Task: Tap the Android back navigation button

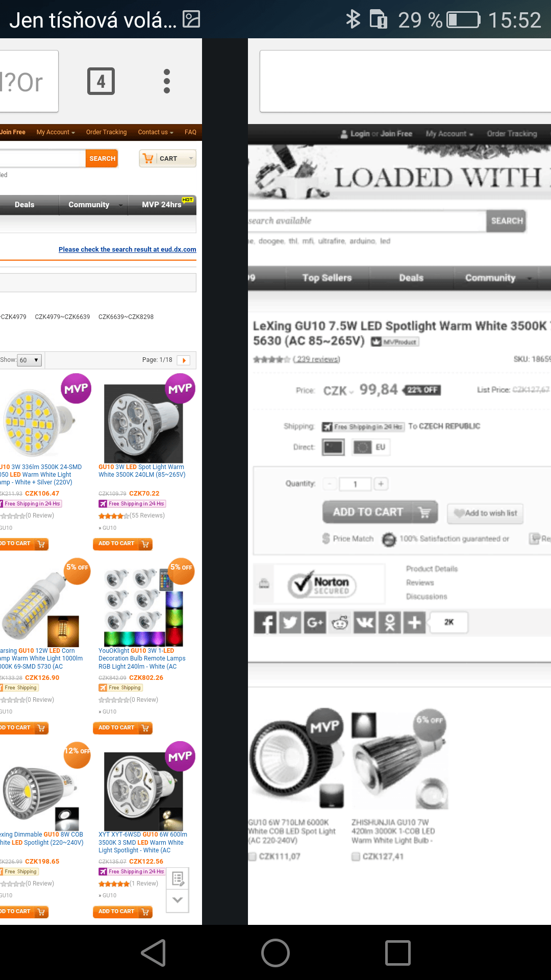Action: (x=154, y=952)
